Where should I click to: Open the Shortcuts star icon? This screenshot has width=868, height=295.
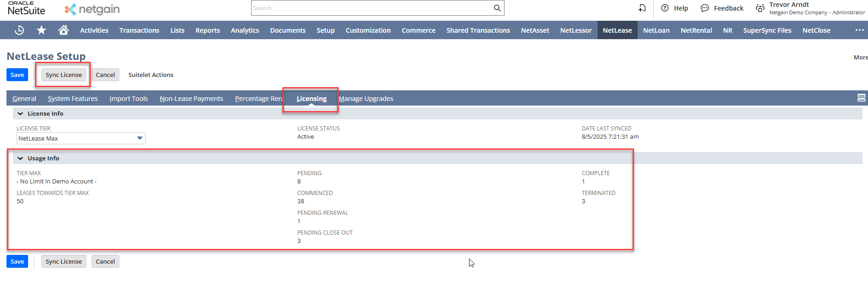coord(41,30)
